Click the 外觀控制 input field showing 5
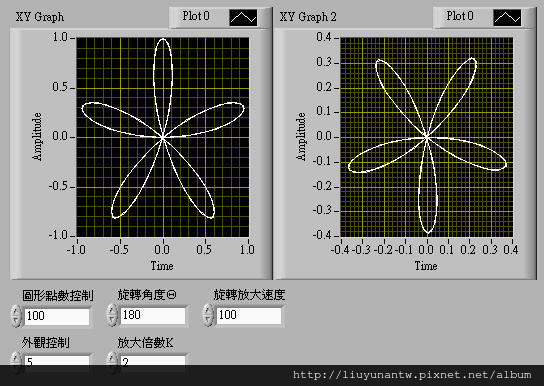This screenshot has height=386, width=544. tap(57, 361)
